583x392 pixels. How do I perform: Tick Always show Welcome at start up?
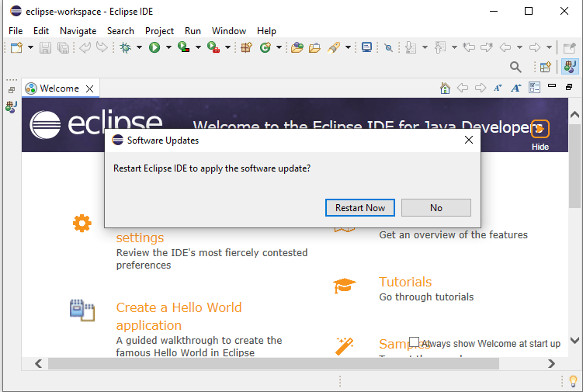(x=414, y=342)
